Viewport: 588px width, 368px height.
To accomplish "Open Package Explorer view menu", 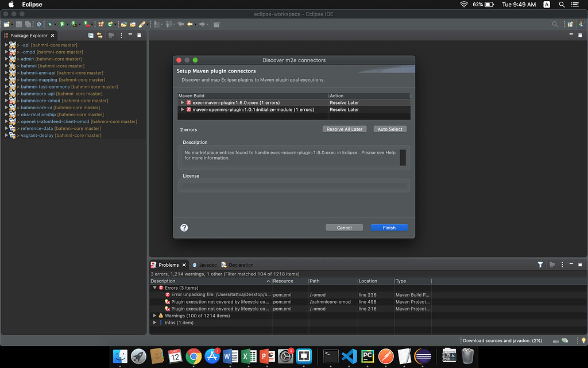I will click(x=121, y=34).
